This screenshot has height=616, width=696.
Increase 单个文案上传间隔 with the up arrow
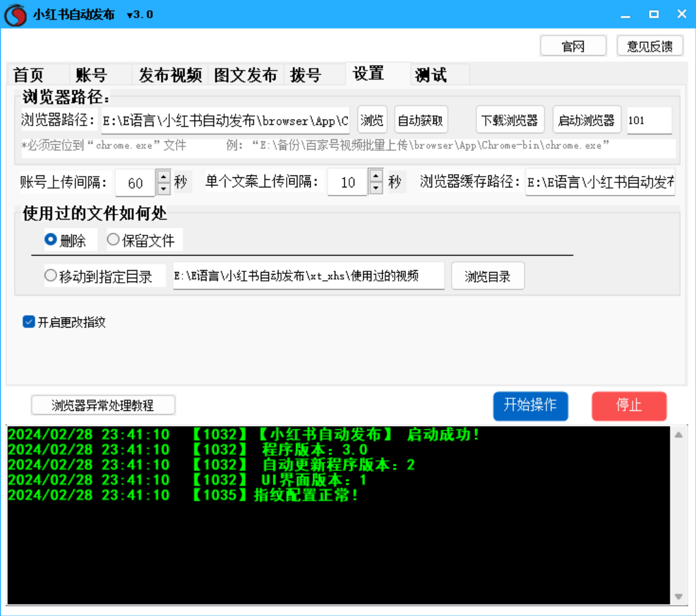click(376, 175)
